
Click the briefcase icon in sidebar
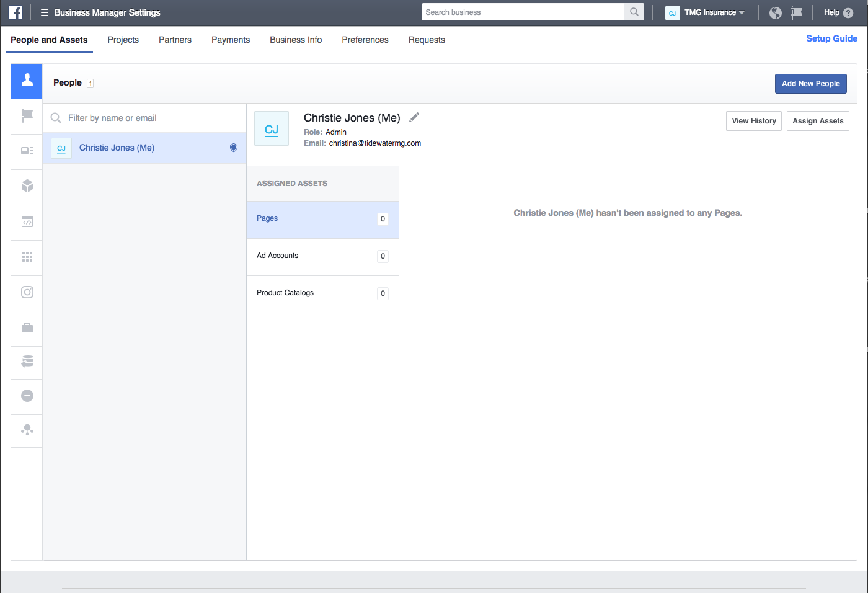click(27, 328)
